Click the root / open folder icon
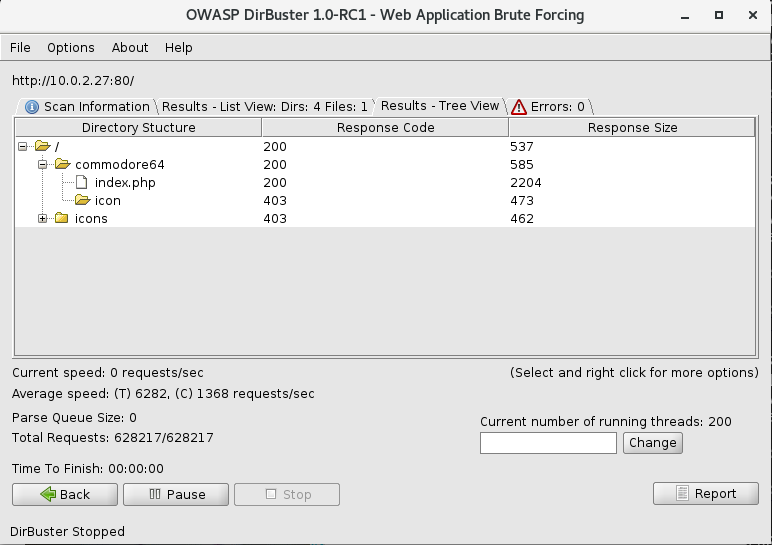 click(43, 146)
